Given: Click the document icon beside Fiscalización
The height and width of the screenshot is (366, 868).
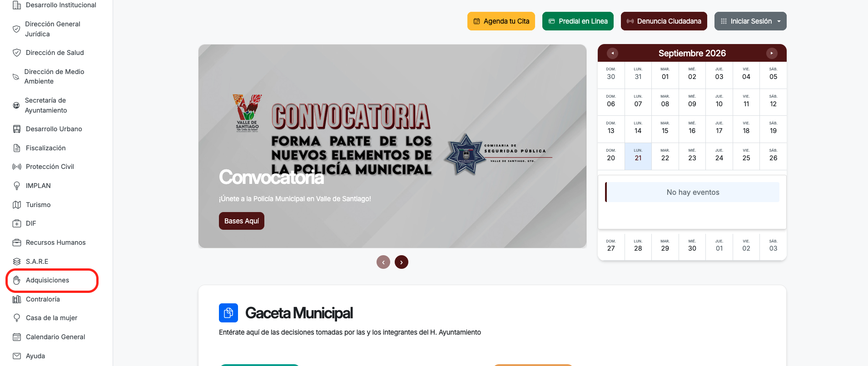Looking at the screenshot, I should tap(17, 148).
